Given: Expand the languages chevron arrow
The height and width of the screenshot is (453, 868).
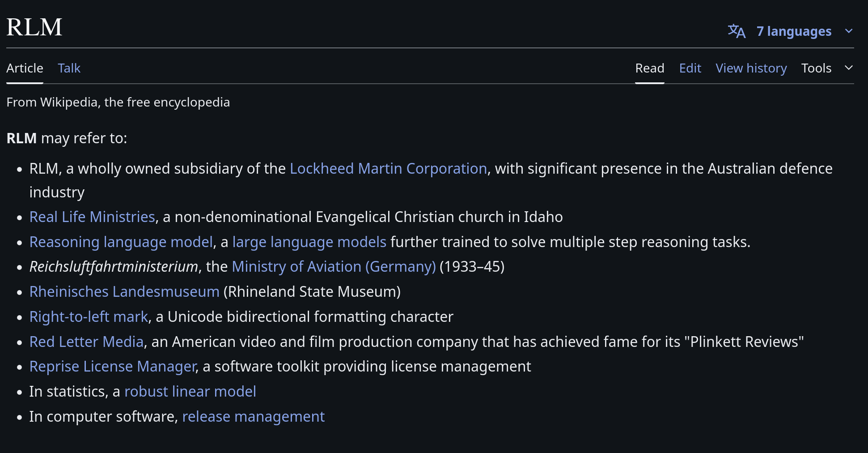Looking at the screenshot, I should coord(849,31).
